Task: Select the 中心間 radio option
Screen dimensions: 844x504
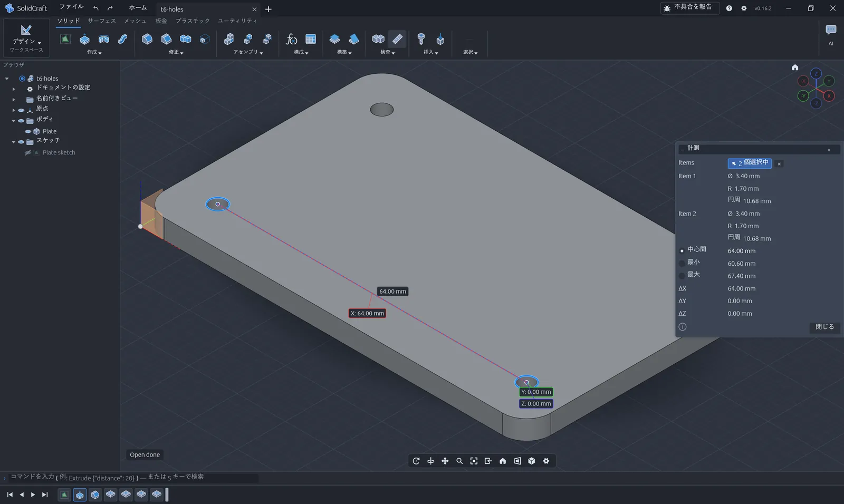Action: 682,250
